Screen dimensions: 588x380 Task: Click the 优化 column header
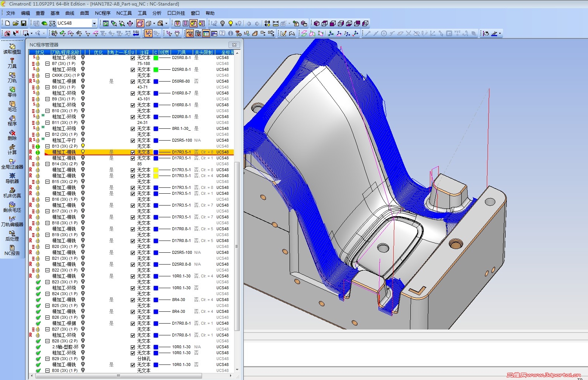[x=98, y=52]
